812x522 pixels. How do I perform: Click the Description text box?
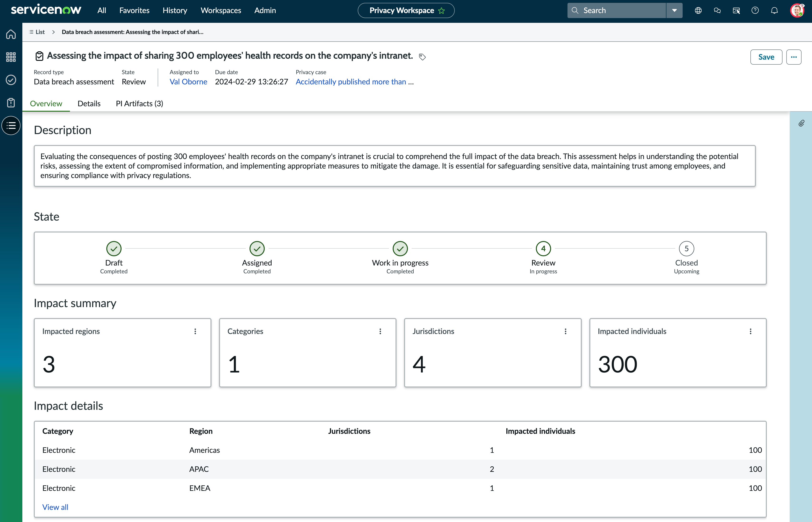395,166
